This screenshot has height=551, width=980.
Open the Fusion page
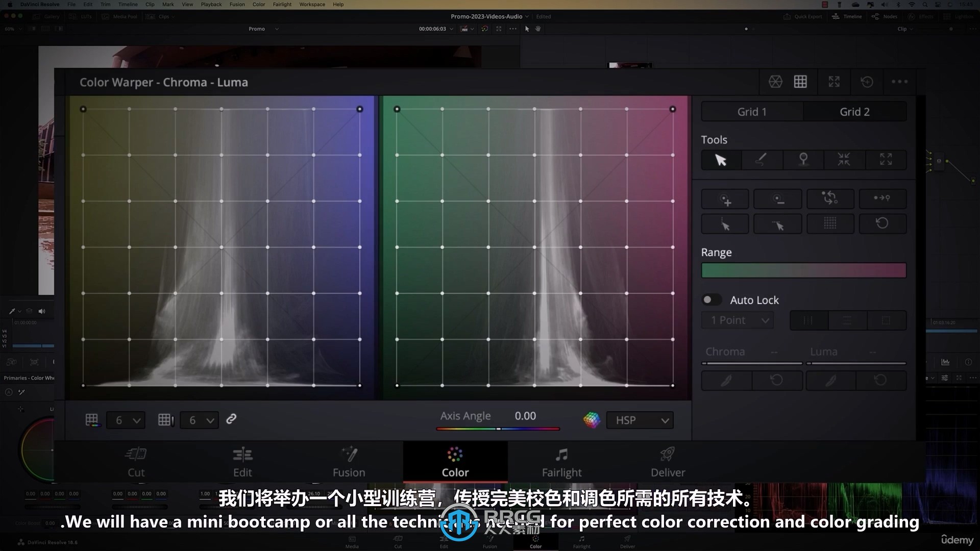point(349,462)
